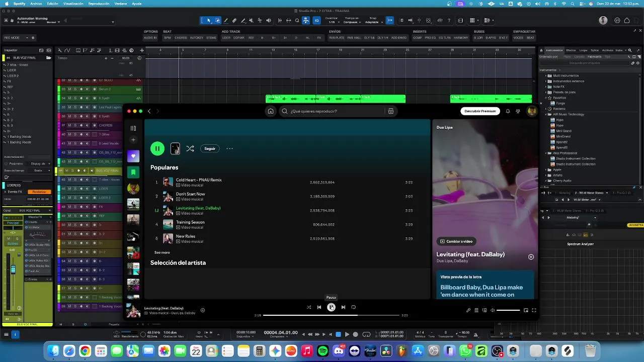
Task: Open WhatsApp from the macOS dock
Action: (x=465, y=350)
